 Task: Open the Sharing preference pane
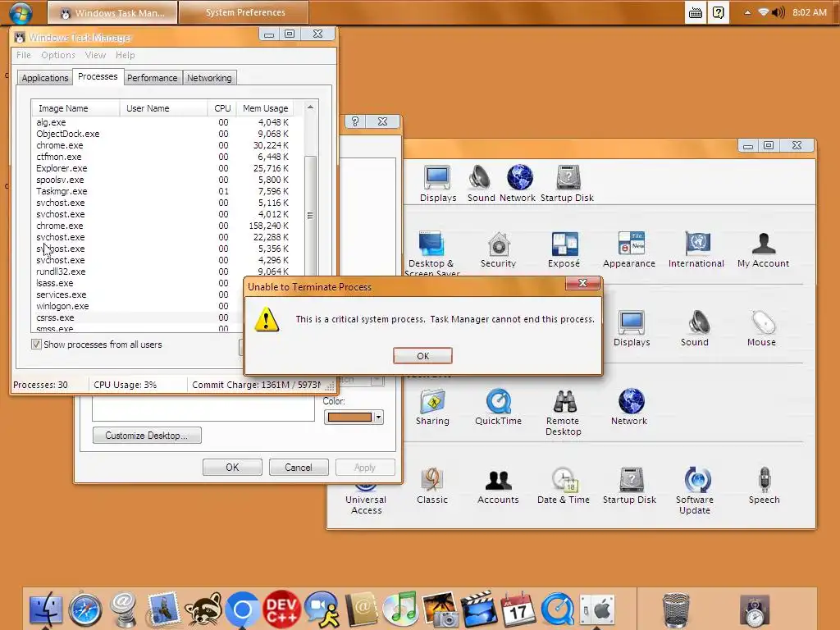432,407
